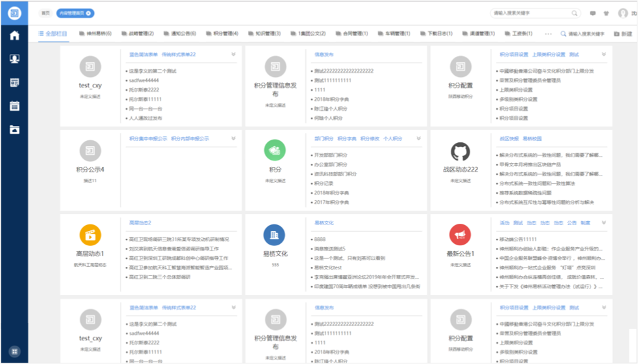Open the app grid icon at sidebar bottom
Screen dimensions: 638x364
click(x=14, y=352)
